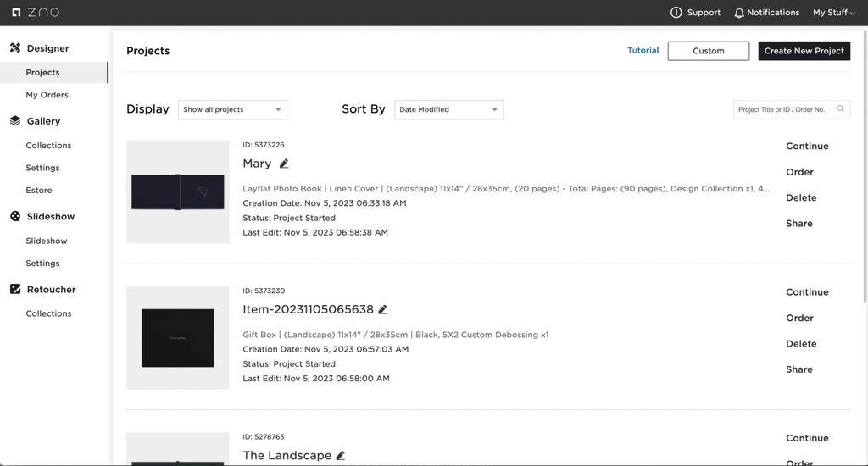Click the Designer section icon
The height and width of the screenshot is (466, 868).
15,47
